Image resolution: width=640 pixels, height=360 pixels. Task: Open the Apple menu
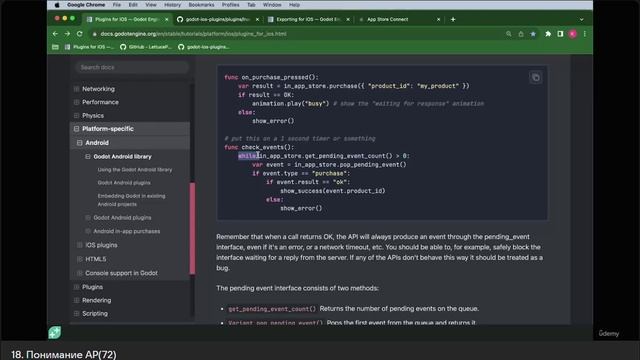tap(57, 5)
